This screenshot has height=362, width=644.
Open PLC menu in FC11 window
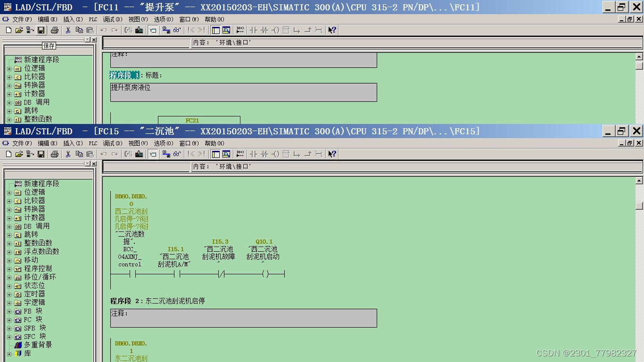93,19
